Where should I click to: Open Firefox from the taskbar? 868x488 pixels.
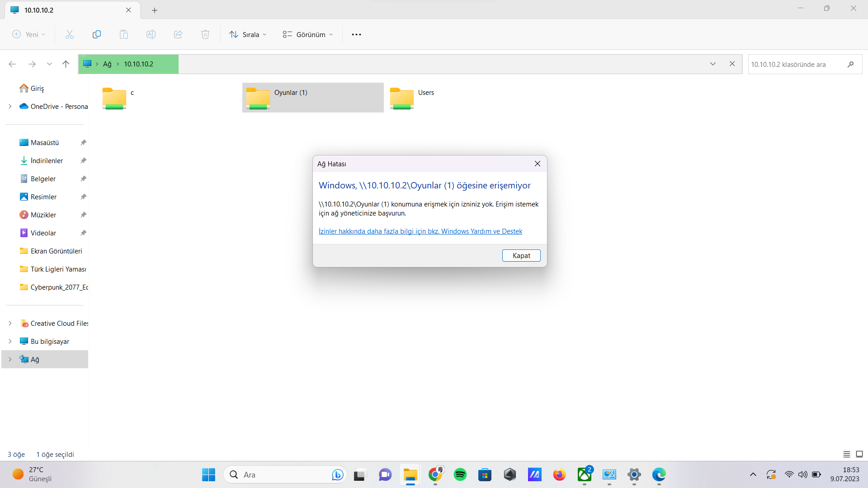559,474
